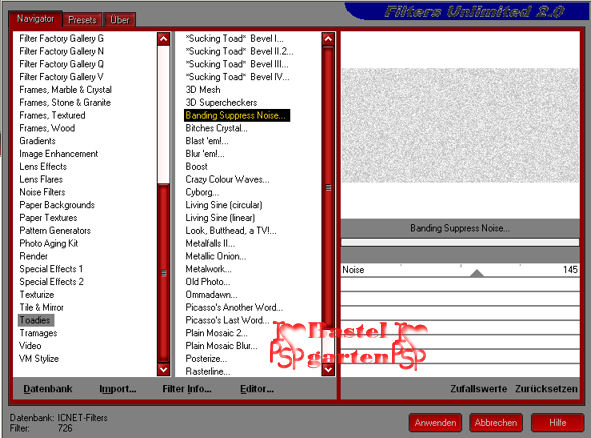Switch to the Presets tab
The height and width of the screenshot is (438, 591).
82,20
